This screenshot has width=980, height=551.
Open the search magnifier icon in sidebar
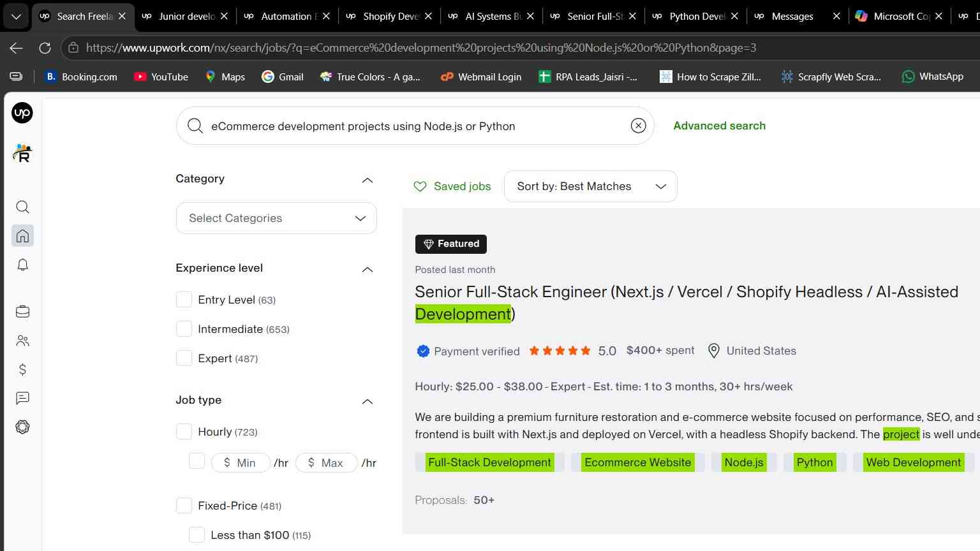point(22,207)
